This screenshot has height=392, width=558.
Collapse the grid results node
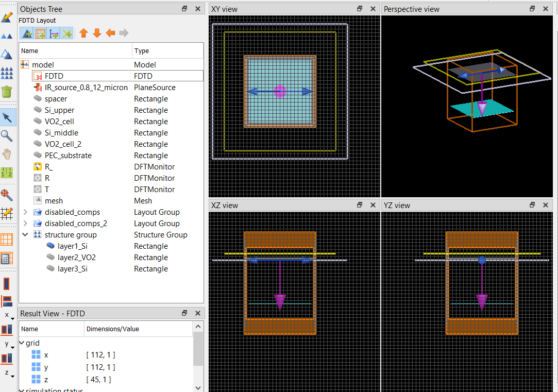pyautogui.click(x=22, y=343)
